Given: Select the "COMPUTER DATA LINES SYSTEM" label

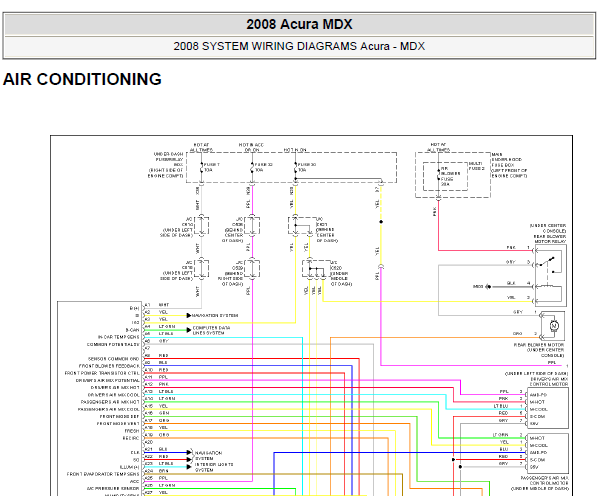Looking at the screenshot, I should pyautogui.click(x=211, y=330).
